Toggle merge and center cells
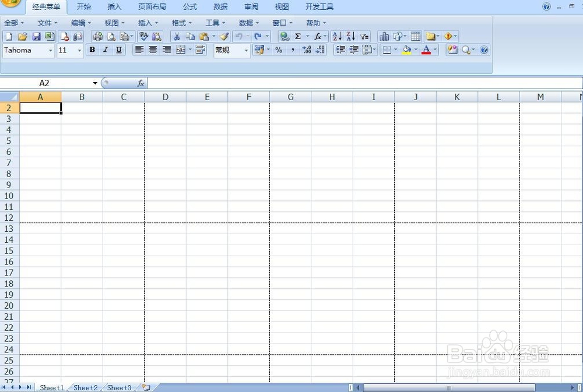This screenshot has height=392, width=583. [x=181, y=50]
